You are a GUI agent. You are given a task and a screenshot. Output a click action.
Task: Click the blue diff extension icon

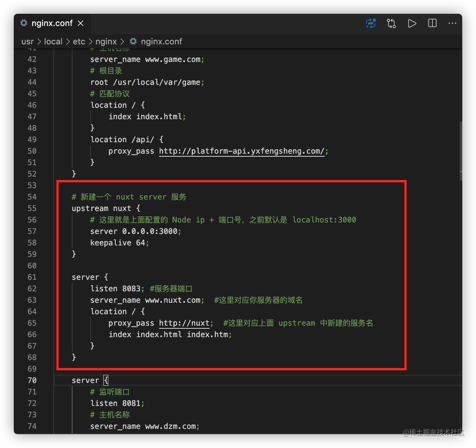tap(370, 23)
